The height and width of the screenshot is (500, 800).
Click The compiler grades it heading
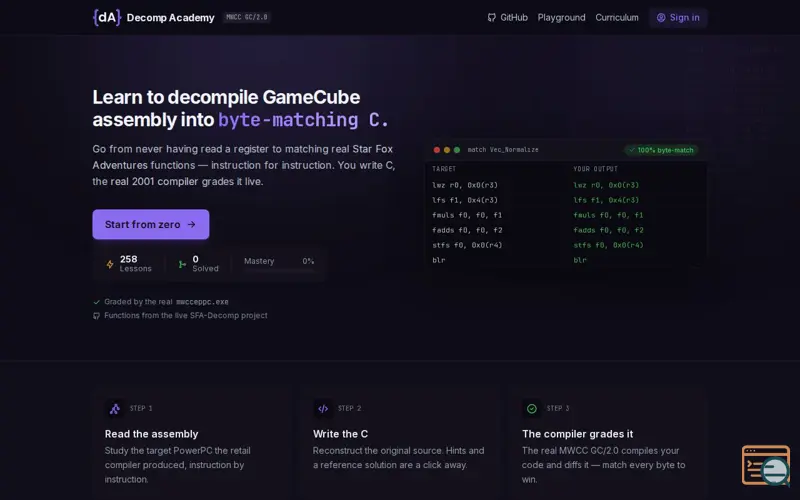click(578, 434)
